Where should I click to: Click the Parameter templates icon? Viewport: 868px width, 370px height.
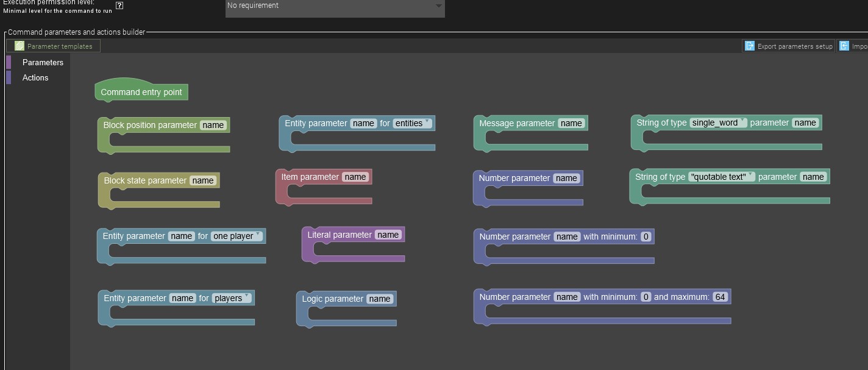19,45
